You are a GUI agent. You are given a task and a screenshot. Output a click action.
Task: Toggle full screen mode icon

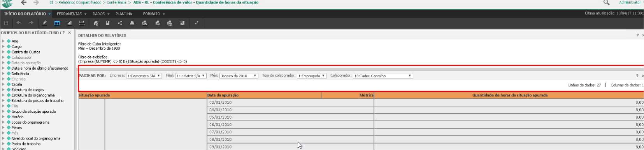coord(197,23)
